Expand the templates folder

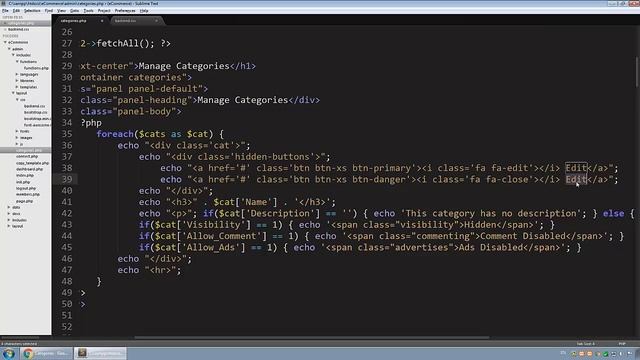click(x=17, y=87)
